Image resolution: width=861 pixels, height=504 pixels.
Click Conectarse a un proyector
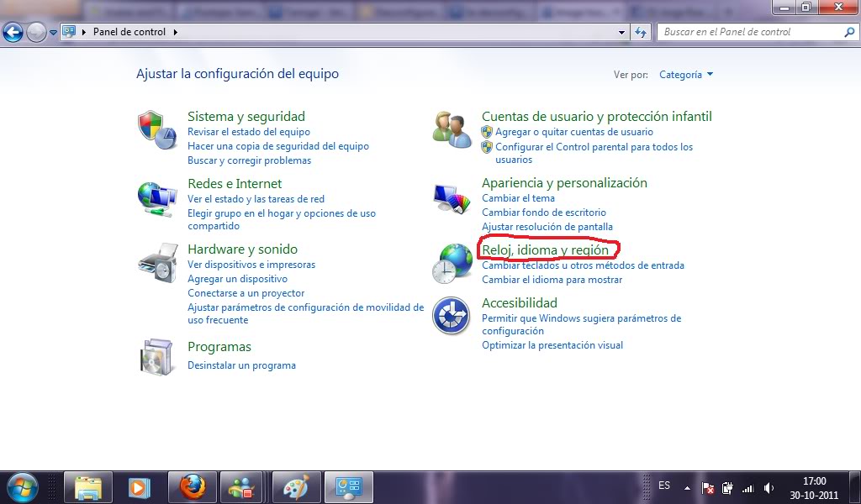click(246, 293)
